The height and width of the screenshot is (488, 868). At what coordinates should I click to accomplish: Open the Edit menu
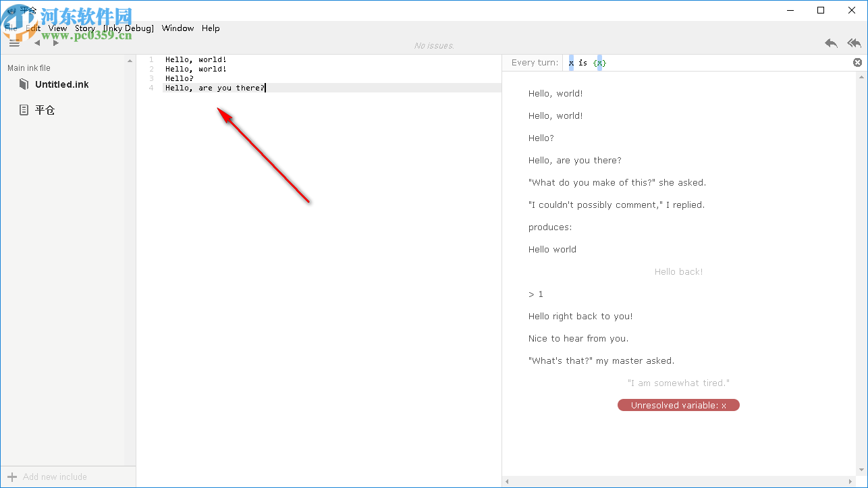(x=33, y=28)
